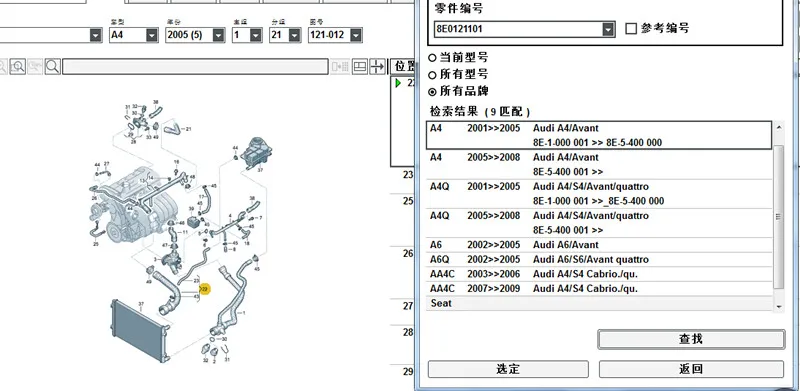Click position number 26 in the parts list
This screenshot has width=800, height=391.
[x=408, y=253]
